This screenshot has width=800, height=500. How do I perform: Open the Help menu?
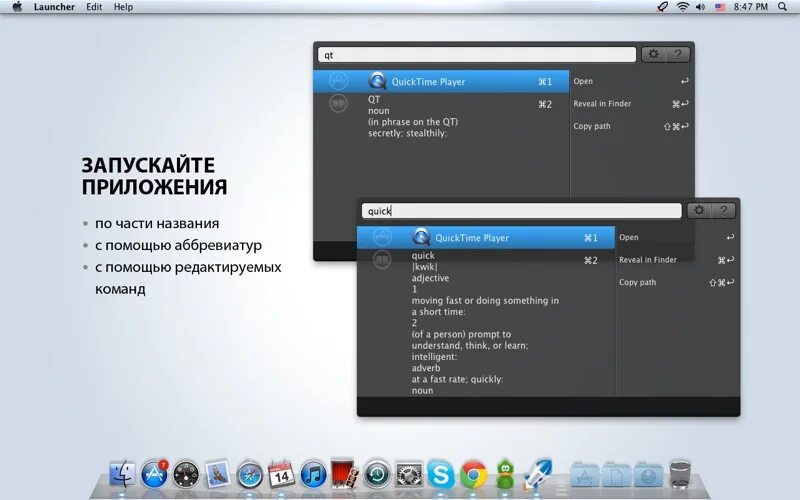click(123, 7)
